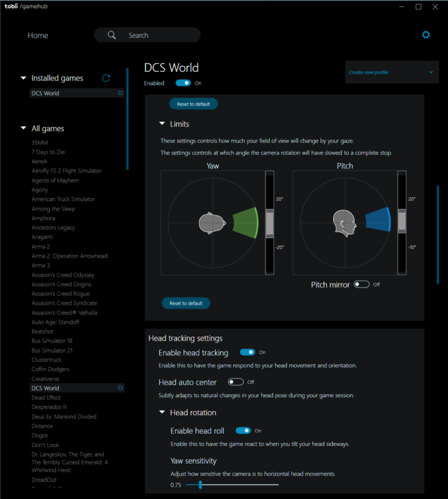448x499 pixels.
Task: Adjust the Yaw sensitivity slider
Action: click(200, 485)
